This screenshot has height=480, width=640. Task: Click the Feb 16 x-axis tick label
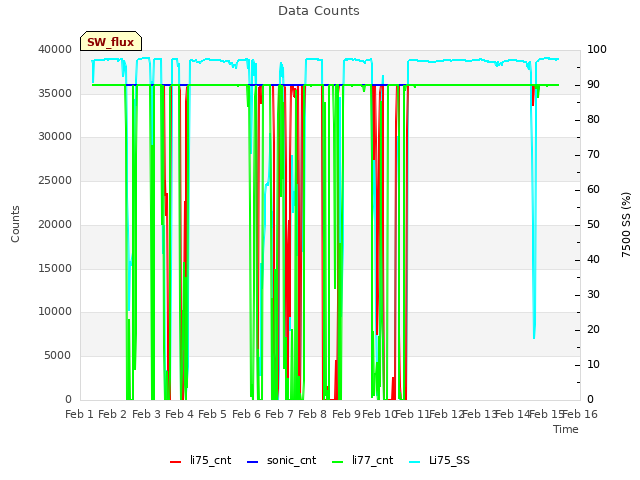580,414
